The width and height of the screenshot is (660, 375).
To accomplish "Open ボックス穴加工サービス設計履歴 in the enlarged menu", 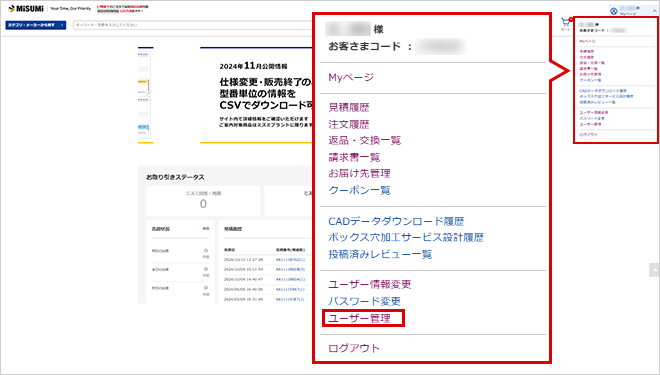I will tap(406, 237).
